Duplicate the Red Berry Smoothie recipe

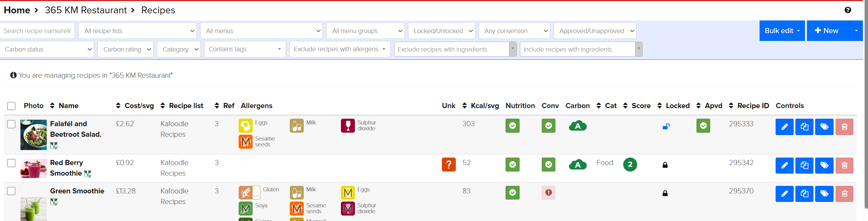click(x=804, y=165)
